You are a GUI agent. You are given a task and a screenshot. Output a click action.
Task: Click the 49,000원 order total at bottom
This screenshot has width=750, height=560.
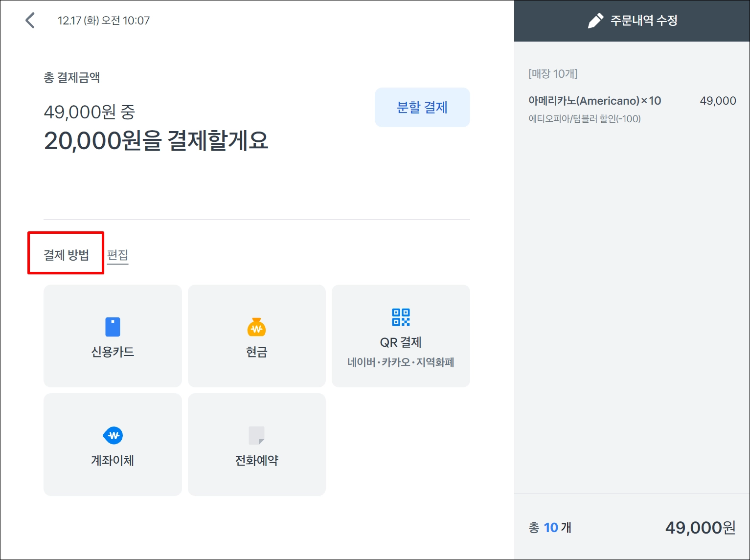(700, 528)
